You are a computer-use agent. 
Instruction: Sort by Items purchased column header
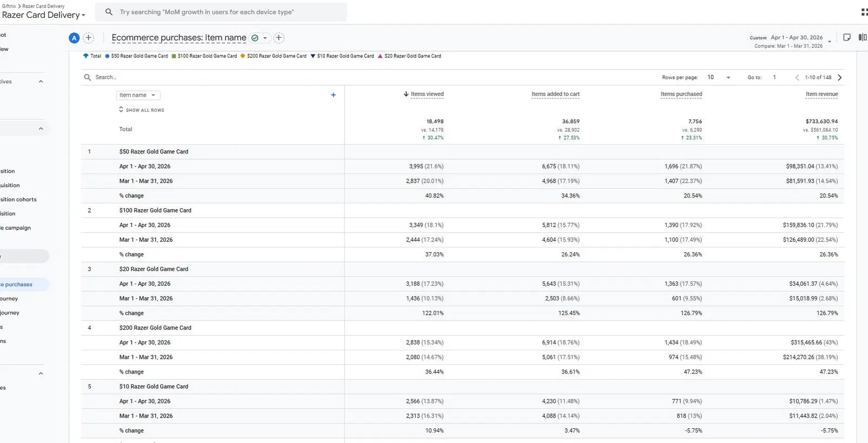[x=681, y=94]
